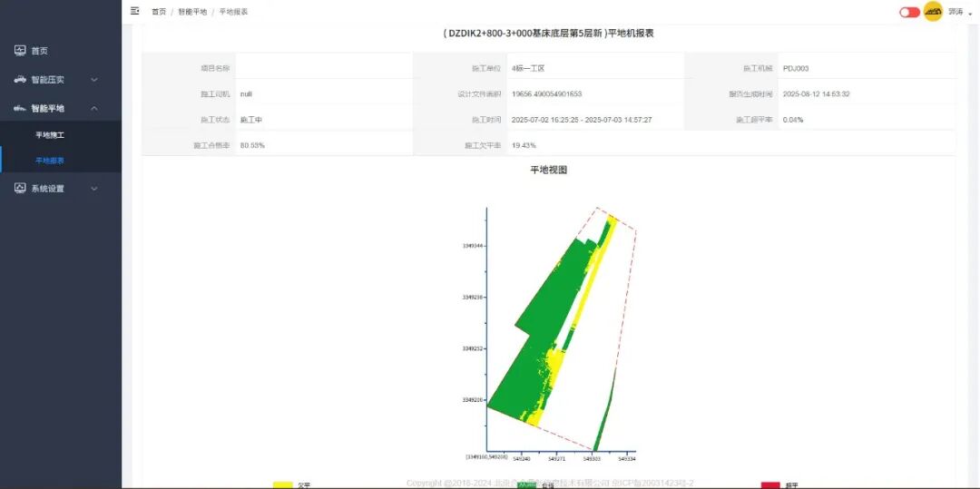Collapse the 智能平地 menu chevron
The width and height of the screenshot is (980, 489).
point(94,108)
